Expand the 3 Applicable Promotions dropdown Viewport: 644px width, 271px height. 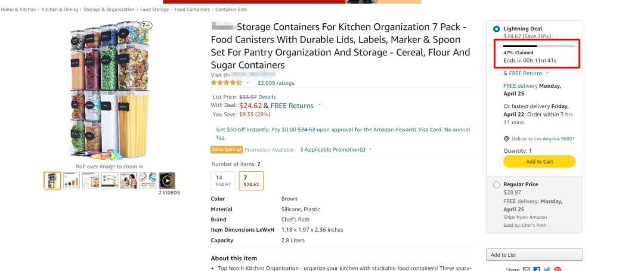pyautogui.click(x=336, y=149)
